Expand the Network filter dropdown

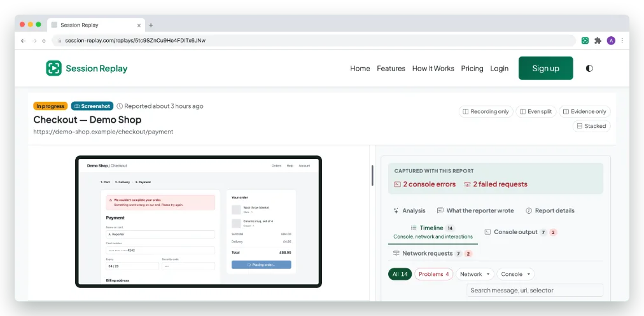point(475,274)
